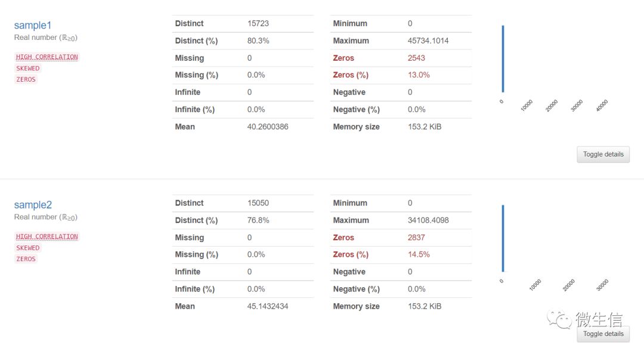
Task: Click sample1's ZEROS warning badge
Action: tap(26, 79)
